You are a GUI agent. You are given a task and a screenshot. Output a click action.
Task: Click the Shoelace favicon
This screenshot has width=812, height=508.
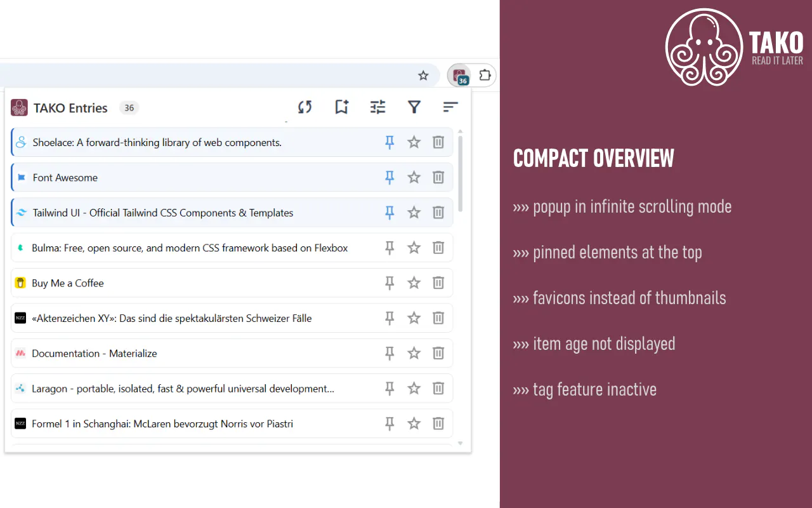(x=21, y=142)
